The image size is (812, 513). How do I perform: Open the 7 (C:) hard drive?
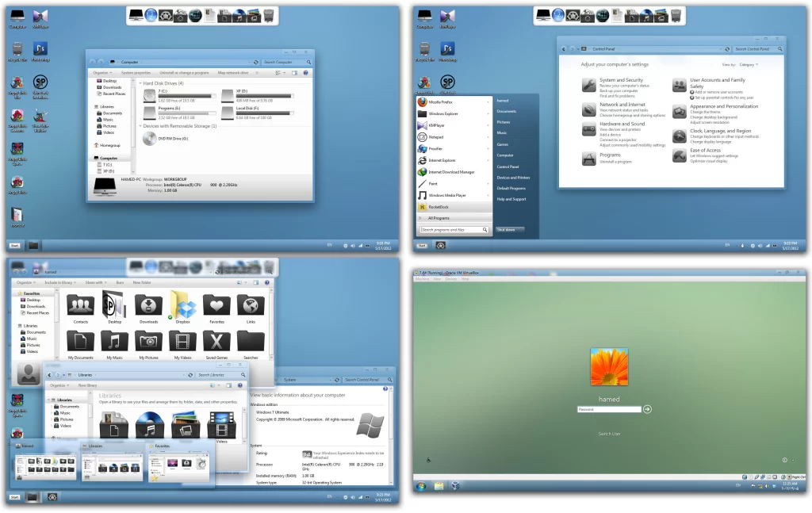pos(150,96)
